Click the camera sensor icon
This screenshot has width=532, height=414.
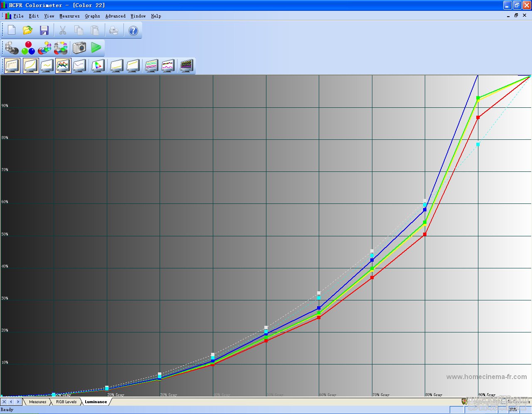pos(79,48)
